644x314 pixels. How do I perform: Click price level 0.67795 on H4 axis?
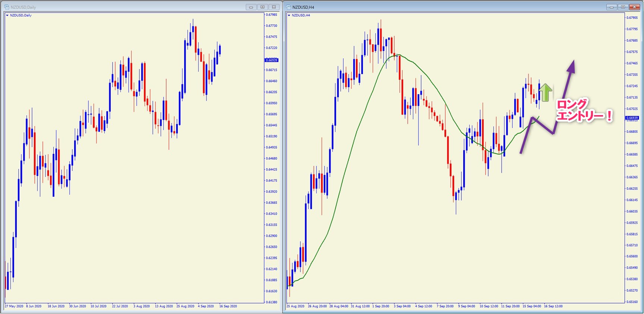(632, 29)
